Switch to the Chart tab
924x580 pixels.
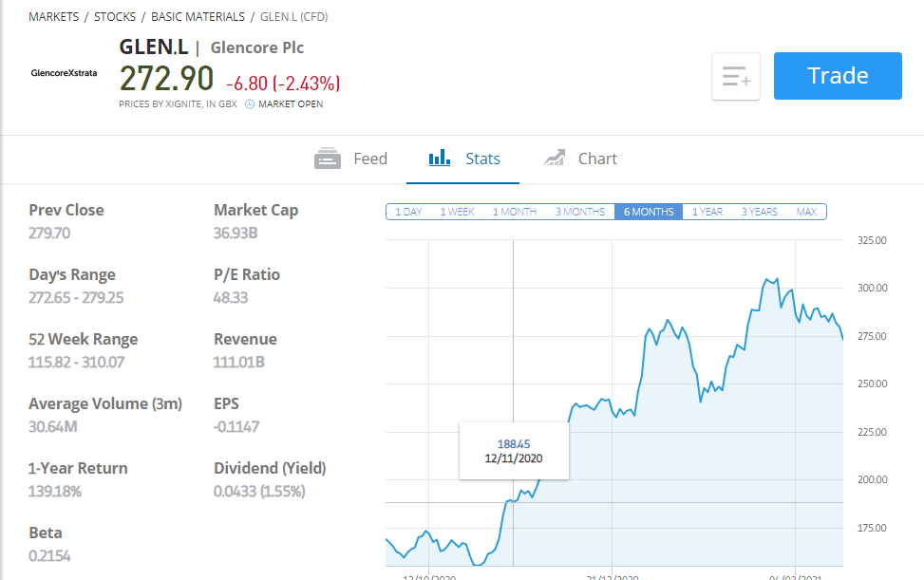pos(580,159)
